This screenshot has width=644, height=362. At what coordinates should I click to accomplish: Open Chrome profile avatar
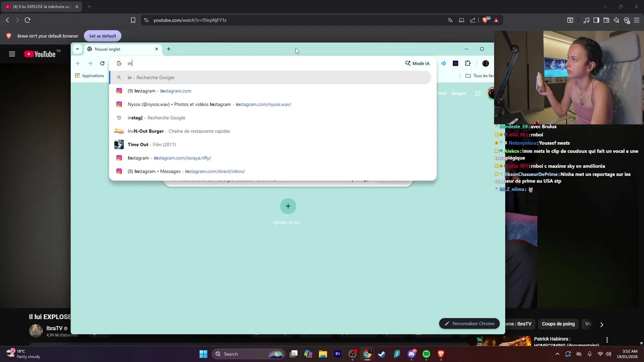coord(486,63)
